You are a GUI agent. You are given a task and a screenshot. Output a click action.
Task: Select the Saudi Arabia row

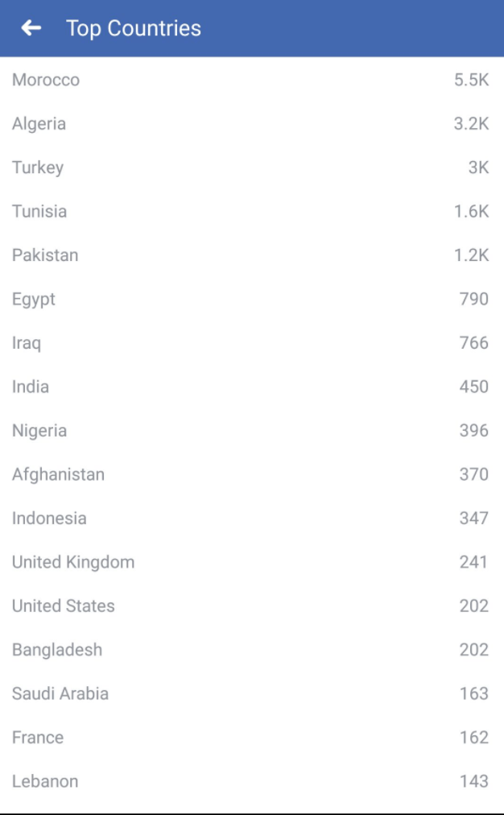pyautogui.click(x=60, y=693)
